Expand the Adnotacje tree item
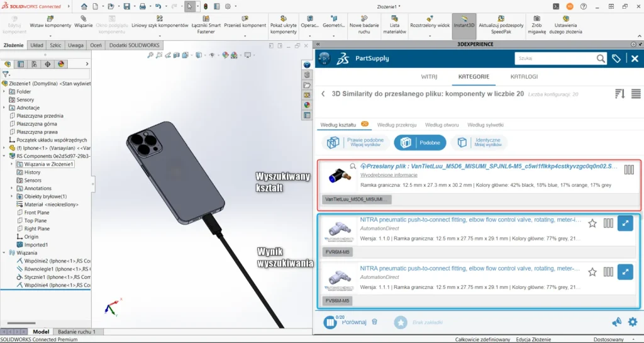The image size is (644, 343). pyautogui.click(x=4, y=108)
